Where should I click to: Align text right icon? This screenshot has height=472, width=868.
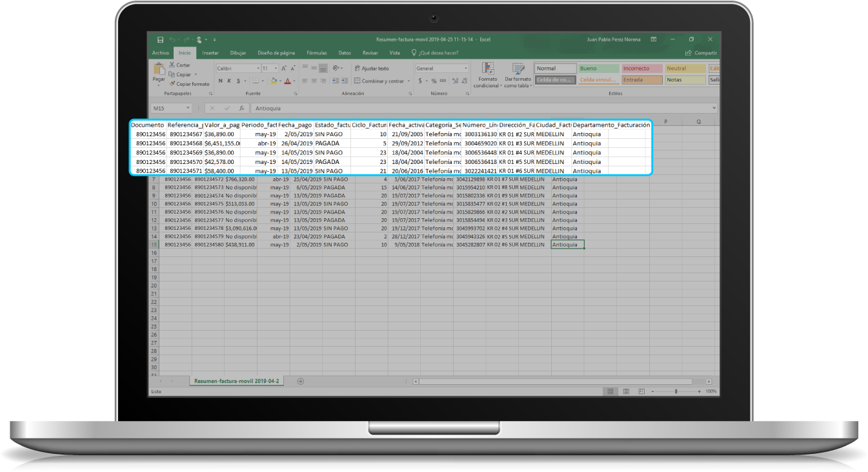323,81
